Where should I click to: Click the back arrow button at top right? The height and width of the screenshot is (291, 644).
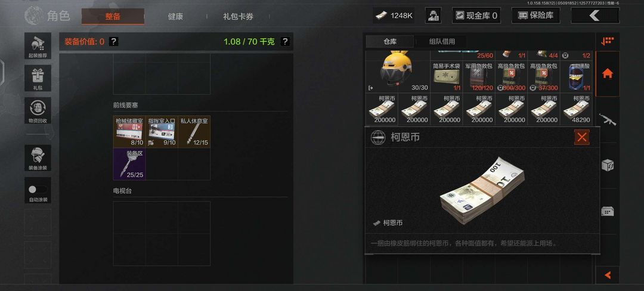tap(595, 16)
